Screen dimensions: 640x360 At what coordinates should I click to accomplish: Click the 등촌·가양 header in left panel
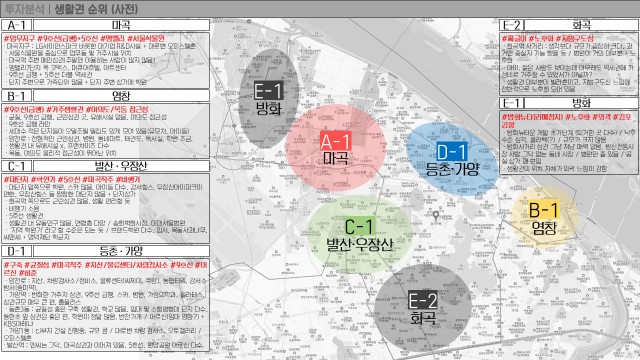click(x=121, y=251)
